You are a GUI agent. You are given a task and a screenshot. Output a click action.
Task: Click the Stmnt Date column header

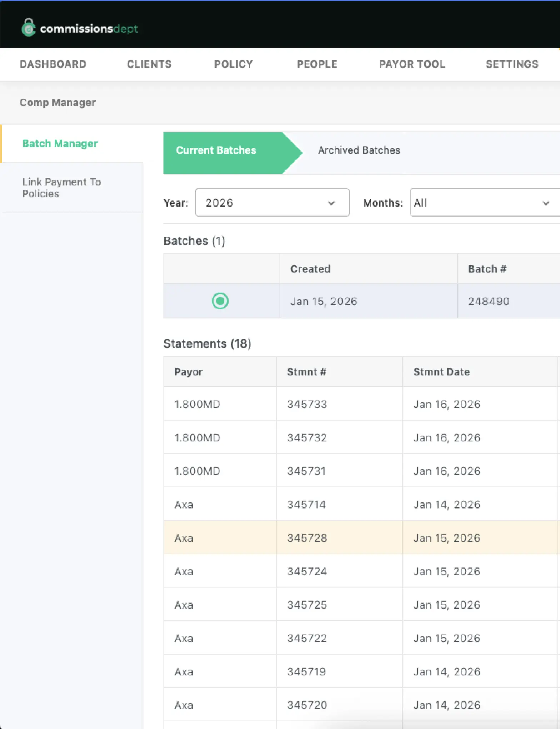tap(441, 372)
